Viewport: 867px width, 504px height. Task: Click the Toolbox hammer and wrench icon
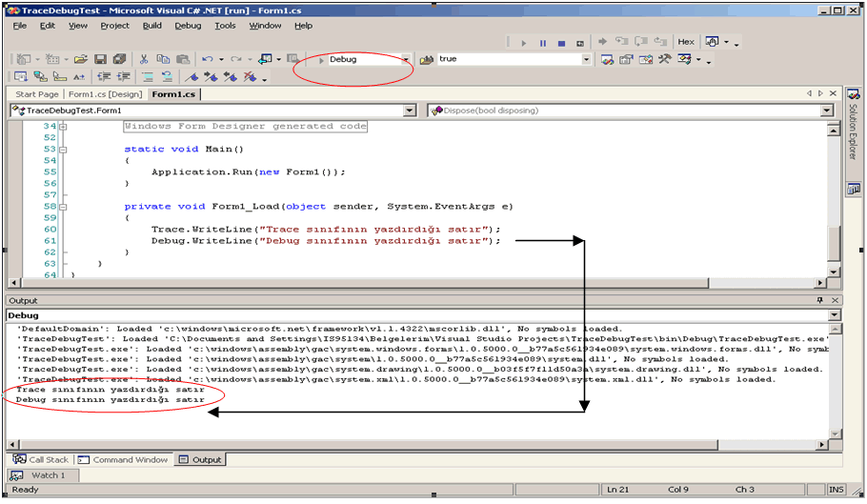click(x=664, y=58)
